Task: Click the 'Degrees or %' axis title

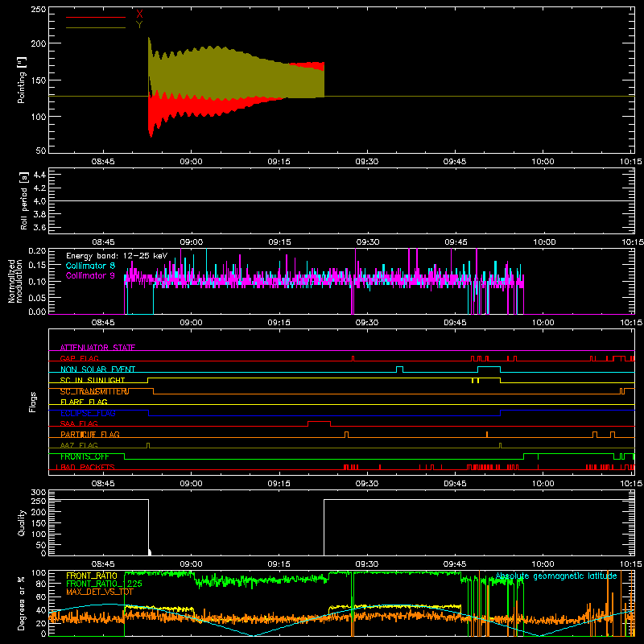Action: pos(22,603)
